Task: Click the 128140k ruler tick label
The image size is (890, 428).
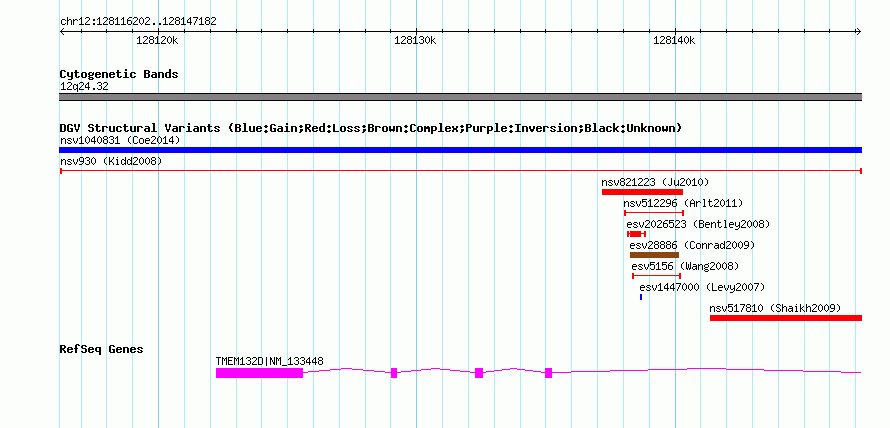Action: (674, 40)
